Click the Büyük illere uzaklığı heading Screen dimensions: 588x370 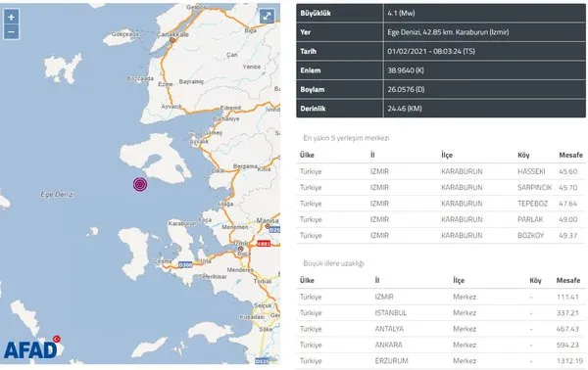(x=333, y=263)
